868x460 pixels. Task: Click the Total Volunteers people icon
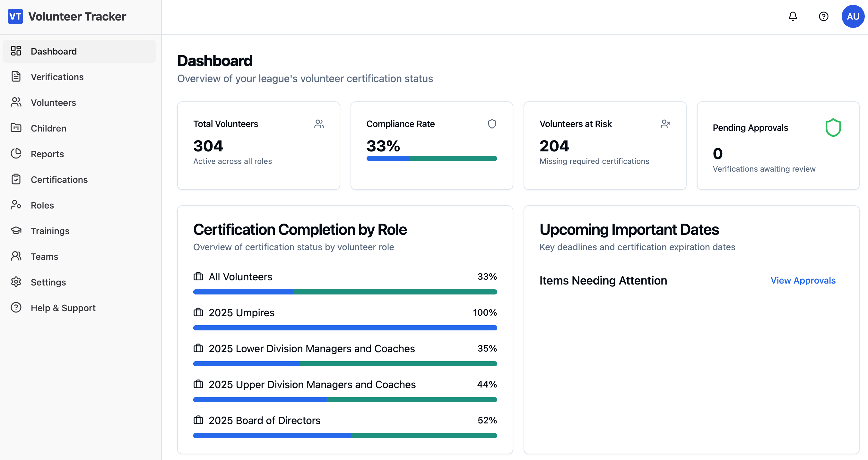point(319,124)
